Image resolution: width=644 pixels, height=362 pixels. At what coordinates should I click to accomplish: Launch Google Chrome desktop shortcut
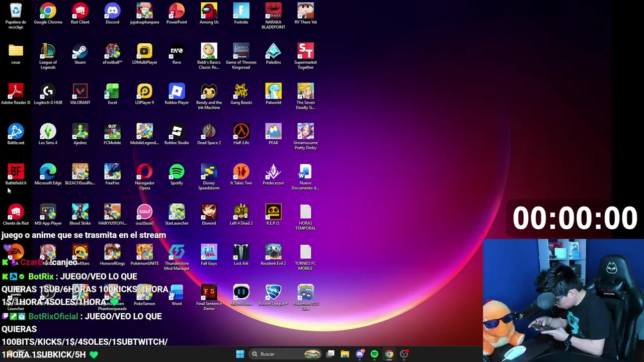(x=48, y=14)
